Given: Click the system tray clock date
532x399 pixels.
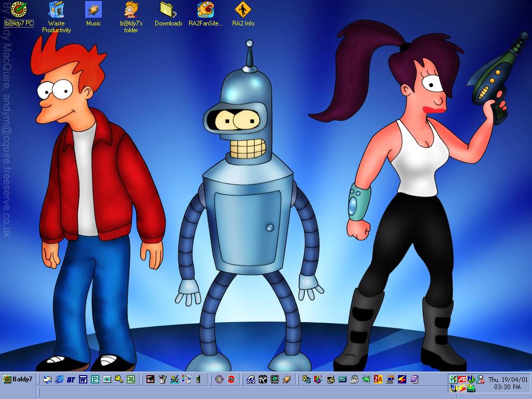Looking at the screenshot, I should (x=508, y=379).
